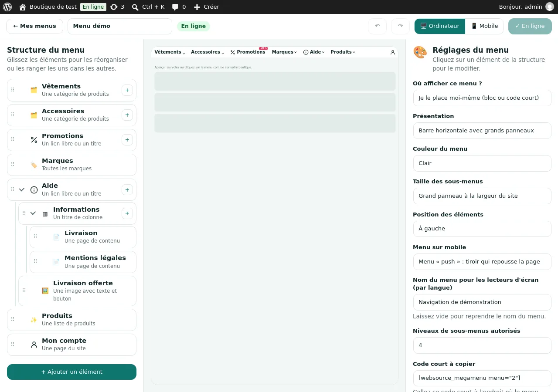The image size is (558, 392).
Task: Open the Boutique de test site link
Action: tap(48, 7)
